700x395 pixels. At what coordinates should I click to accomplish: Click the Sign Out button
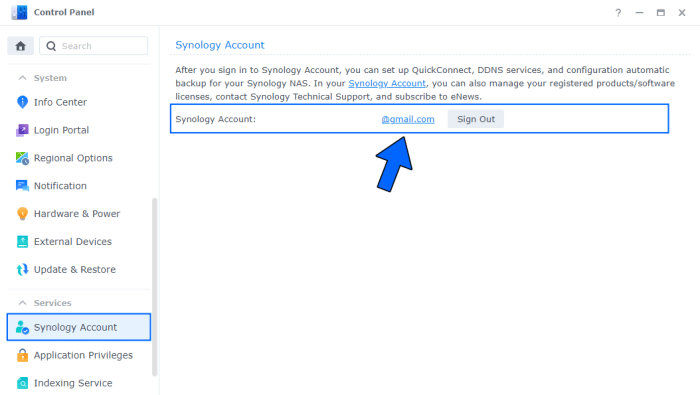coord(476,119)
